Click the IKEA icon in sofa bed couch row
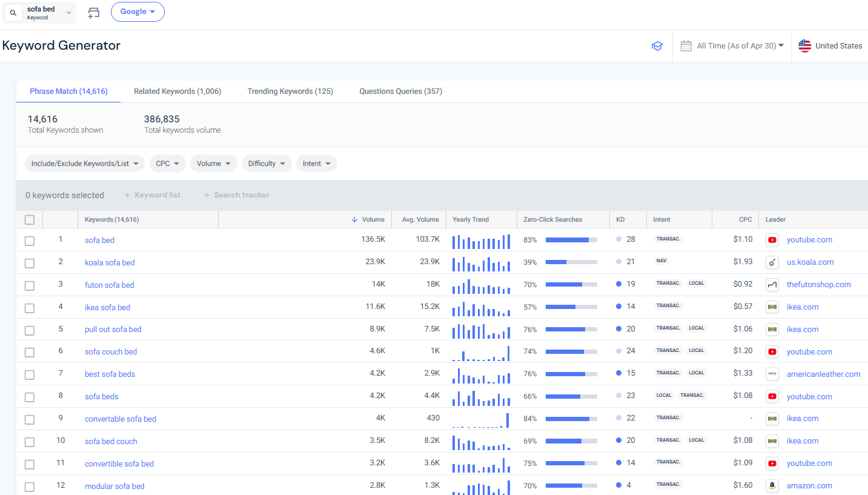The height and width of the screenshot is (495, 868). coord(772,441)
